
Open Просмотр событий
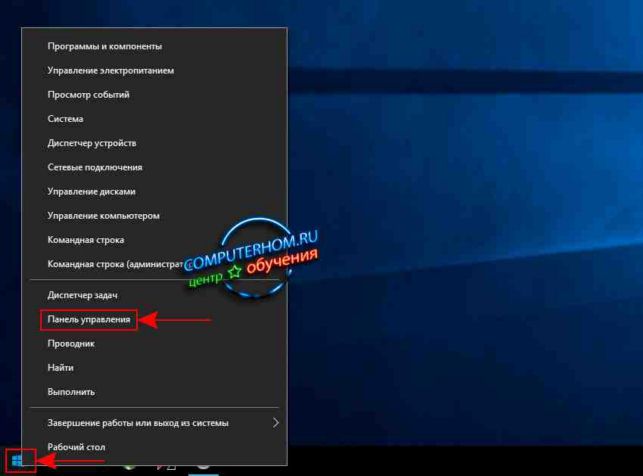pos(154,95)
